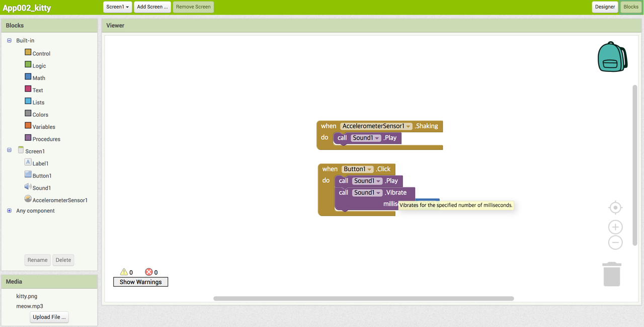Image resolution: width=644 pixels, height=327 pixels.
Task: Click the horizontal scrollbar in viewer
Action: click(363, 298)
